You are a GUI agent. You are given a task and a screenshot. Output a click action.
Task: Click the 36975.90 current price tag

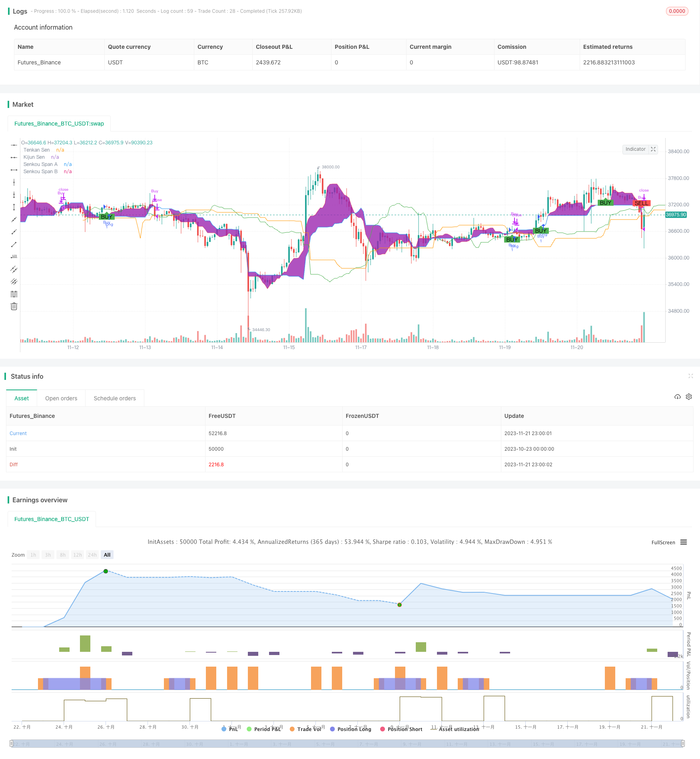[676, 215]
